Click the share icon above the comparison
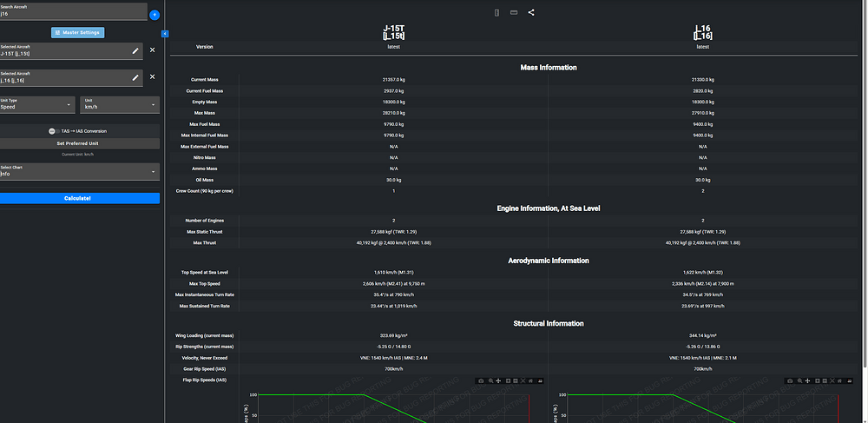The height and width of the screenshot is (423, 868). (x=531, y=12)
